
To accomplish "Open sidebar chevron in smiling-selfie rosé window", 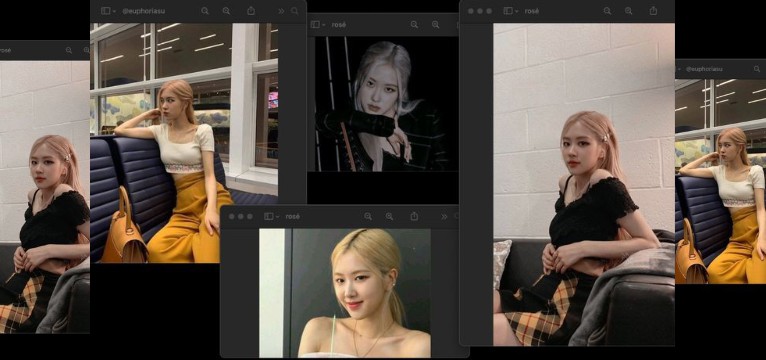I will 277,217.
